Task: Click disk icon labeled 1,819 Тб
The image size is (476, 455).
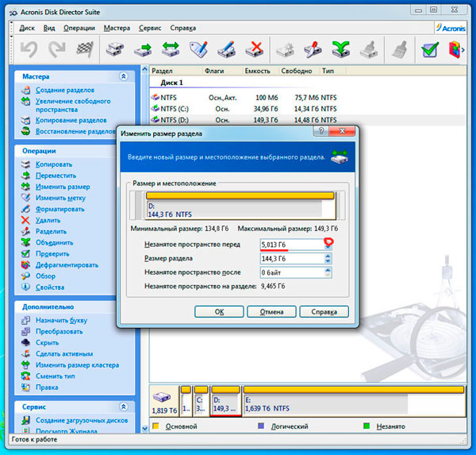Action: coord(164,402)
